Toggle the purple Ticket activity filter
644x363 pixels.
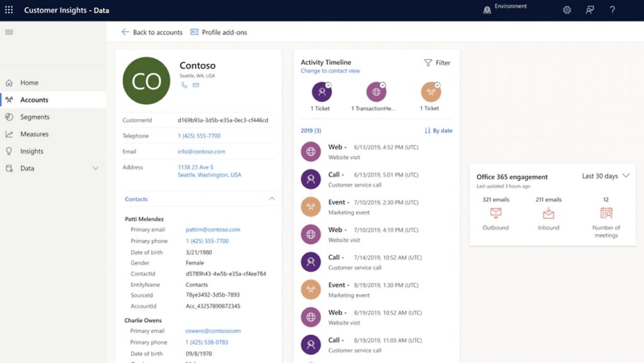coord(321,92)
